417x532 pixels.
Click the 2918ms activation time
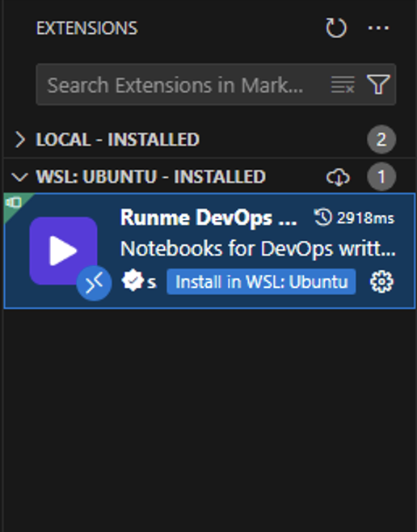click(354, 217)
